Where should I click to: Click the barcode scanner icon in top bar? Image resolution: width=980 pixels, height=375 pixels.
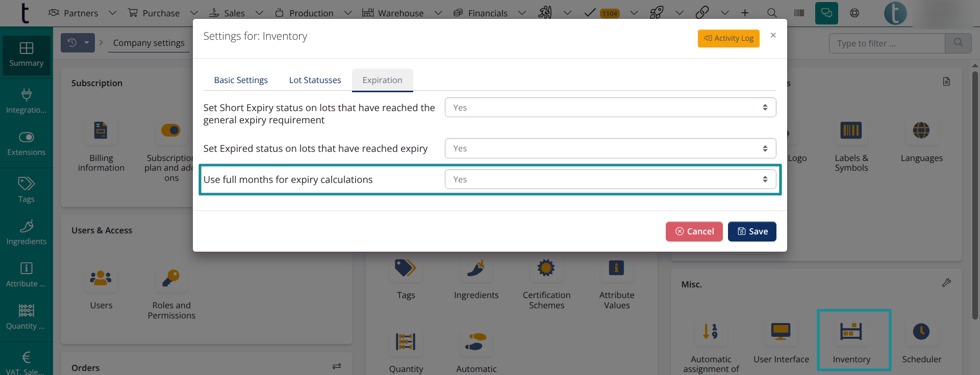tap(799, 13)
